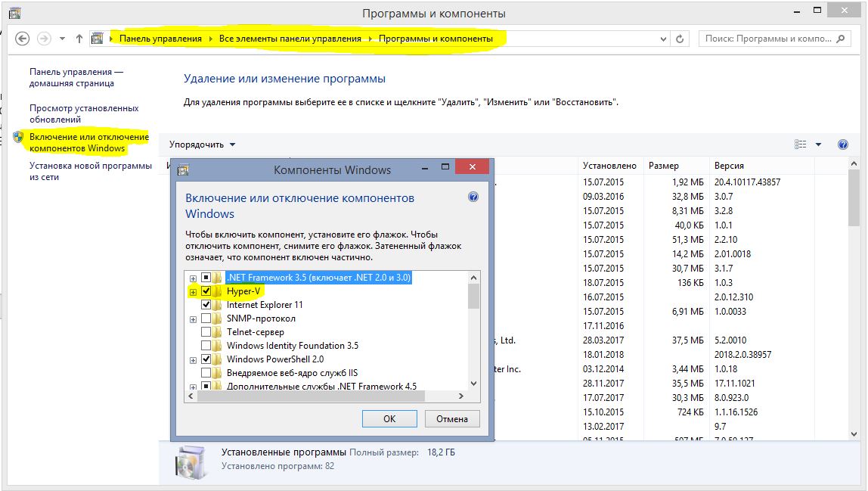Image resolution: width=868 pixels, height=491 pixels.
Task: Open 'Все элементы панели управления' breadcrumb
Action: coord(290,39)
